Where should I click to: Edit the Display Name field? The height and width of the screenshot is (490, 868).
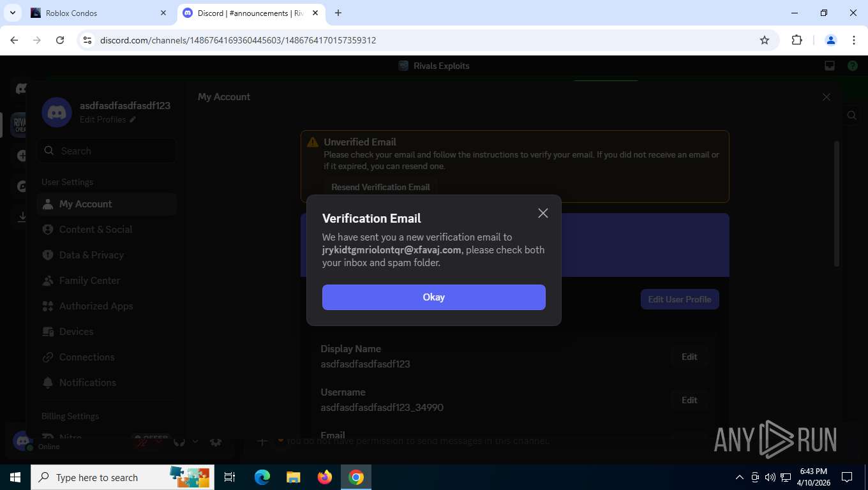tap(689, 357)
